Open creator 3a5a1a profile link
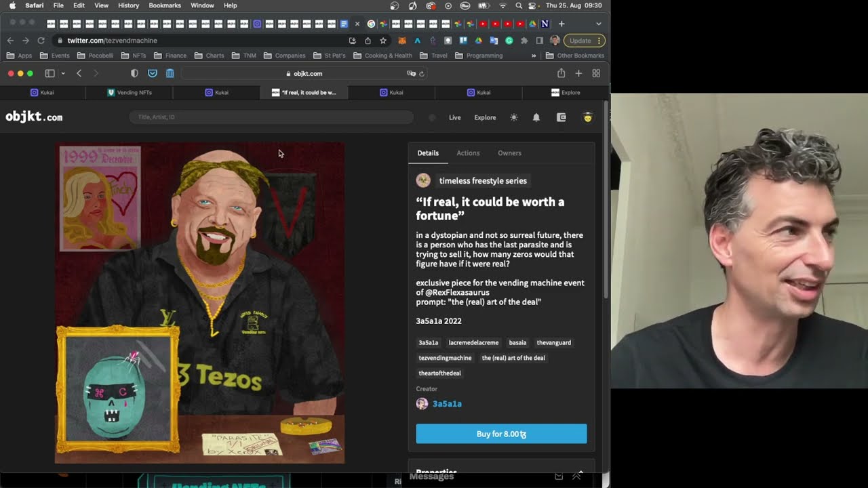 [x=447, y=404]
